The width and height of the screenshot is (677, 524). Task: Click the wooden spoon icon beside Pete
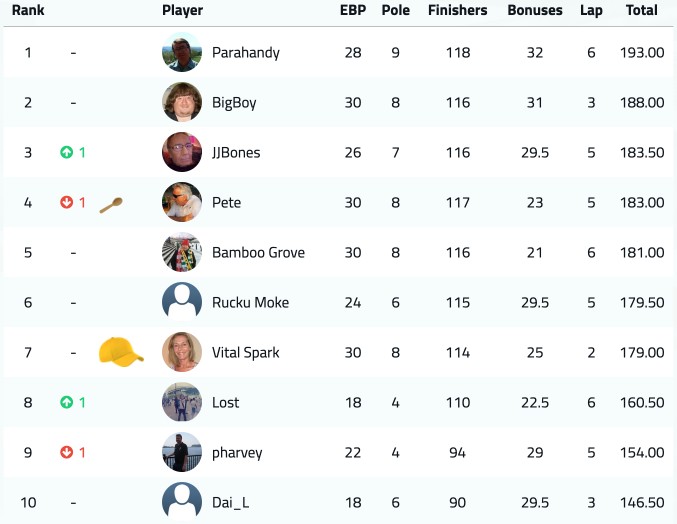(x=111, y=205)
